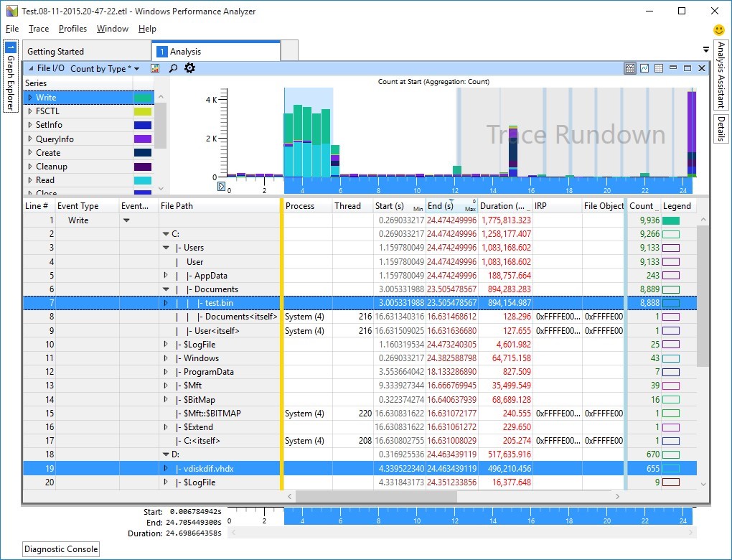Open the Diagnostic Console
Screen dimensions: 732x560
tap(61, 549)
